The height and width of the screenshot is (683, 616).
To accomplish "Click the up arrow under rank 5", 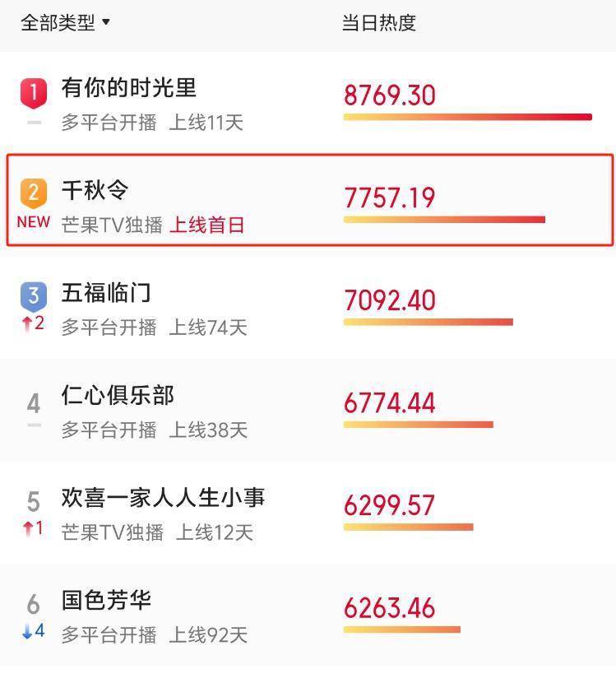I will pyautogui.click(x=28, y=528).
